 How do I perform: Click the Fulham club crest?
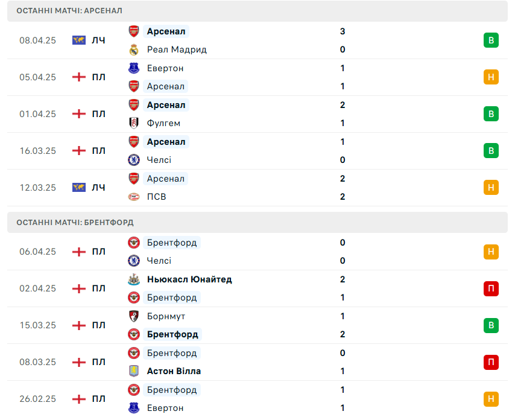click(134, 123)
